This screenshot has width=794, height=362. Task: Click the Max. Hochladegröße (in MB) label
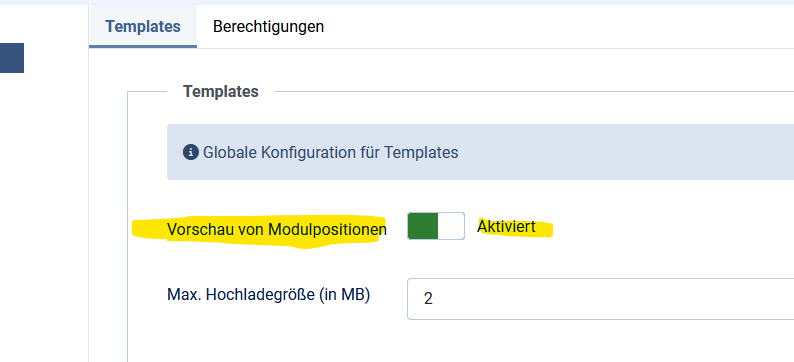[x=268, y=295]
